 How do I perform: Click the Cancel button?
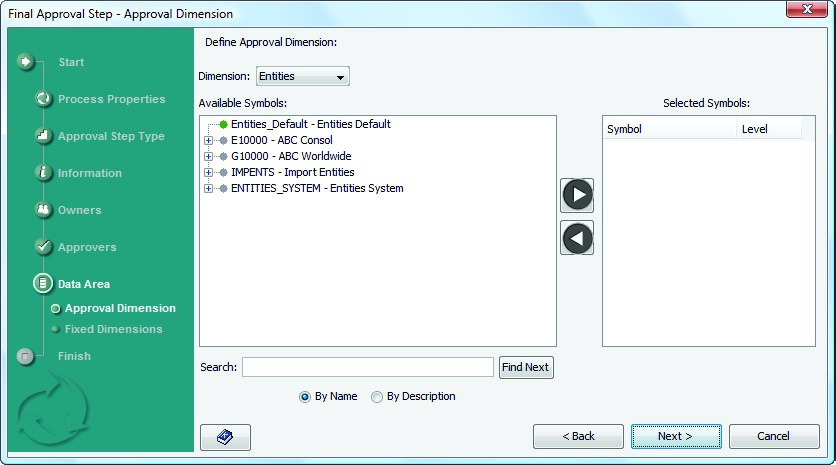pyautogui.click(x=774, y=436)
